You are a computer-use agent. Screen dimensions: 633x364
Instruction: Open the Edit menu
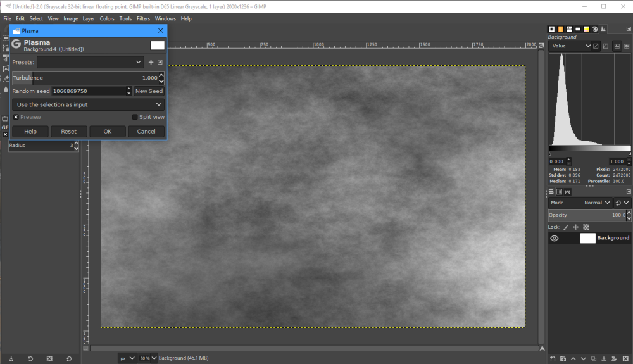(x=20, y=18)
